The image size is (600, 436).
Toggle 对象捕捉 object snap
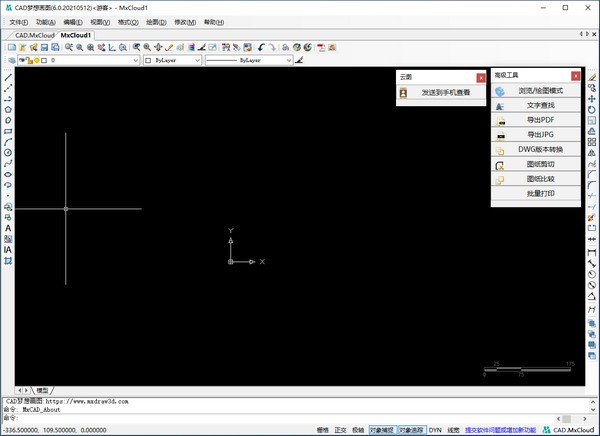(x=382, y=429)
